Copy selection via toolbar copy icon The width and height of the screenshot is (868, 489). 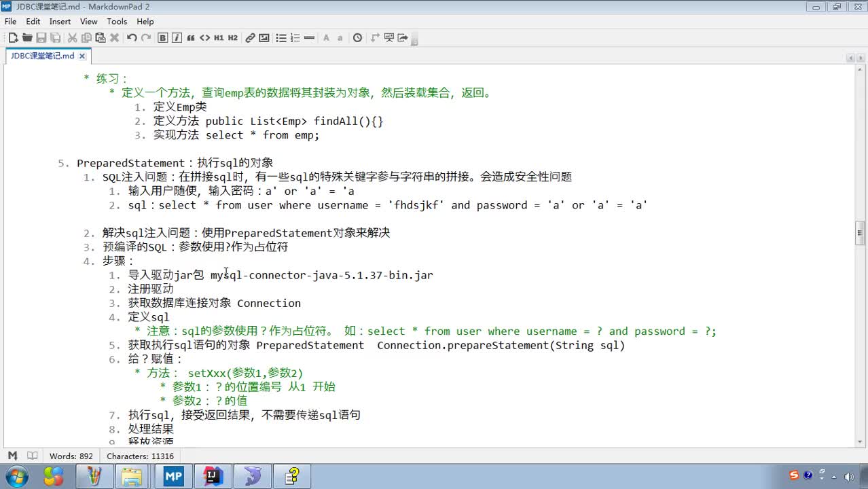pos(87,38)
